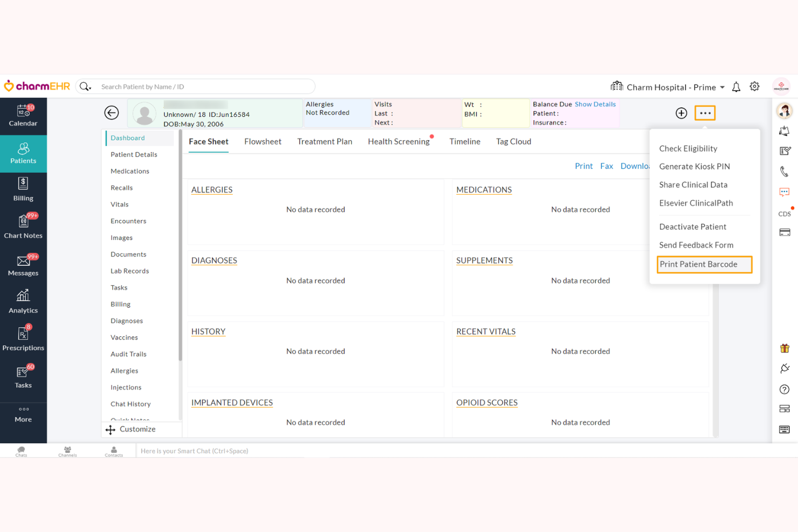The height and width of the screenshot is (532, 798).
Task: Open the phone/calls tool in the right sidebar
Action: point(785,171)
